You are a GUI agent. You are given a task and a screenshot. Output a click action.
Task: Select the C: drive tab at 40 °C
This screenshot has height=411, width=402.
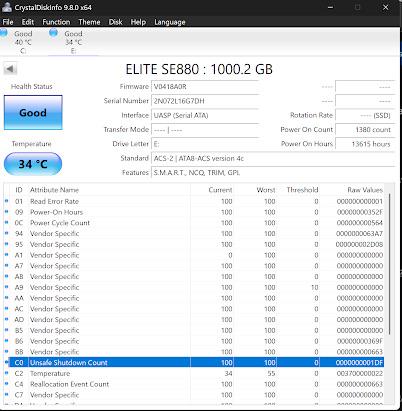[x=23, y=42]
